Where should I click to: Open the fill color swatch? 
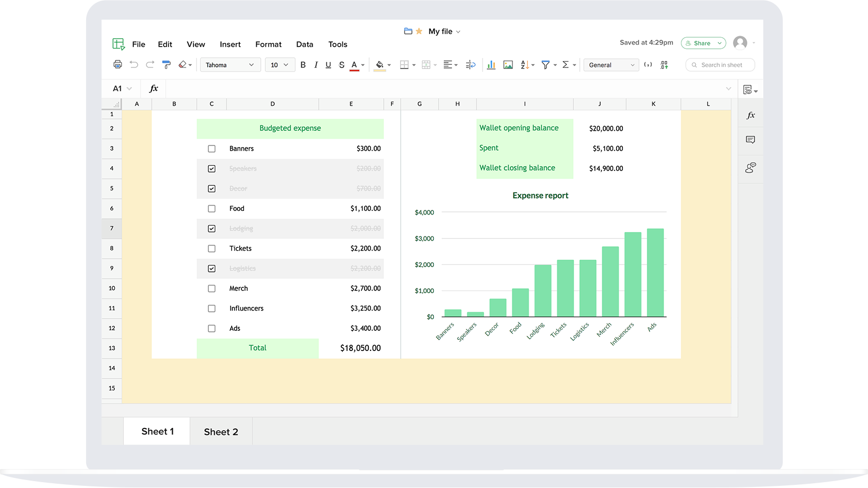click(380, 65)
